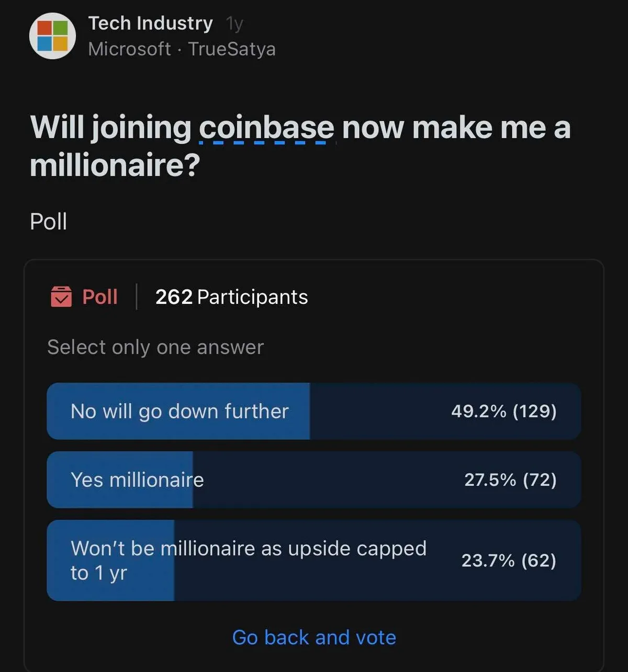This screenshot has height=672, width=628.
Task: Click the red poll ballot box icon
Action: coord(61,297)
